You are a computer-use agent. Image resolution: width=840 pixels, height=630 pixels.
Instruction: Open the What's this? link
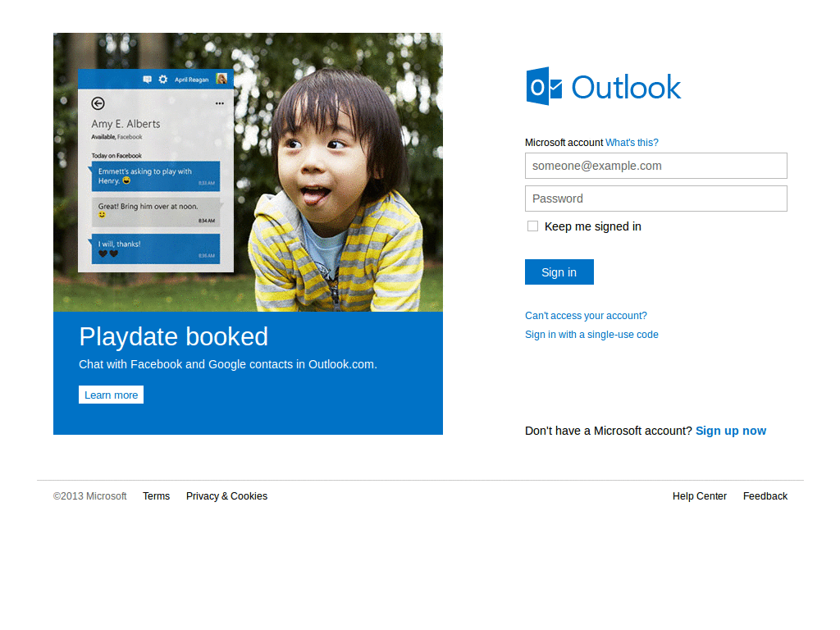click(632, 143)
